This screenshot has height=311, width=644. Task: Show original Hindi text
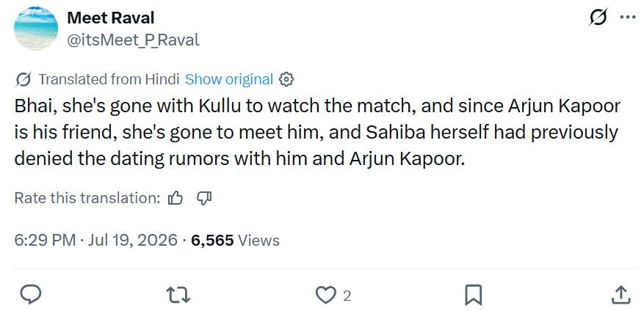[229, 79]
